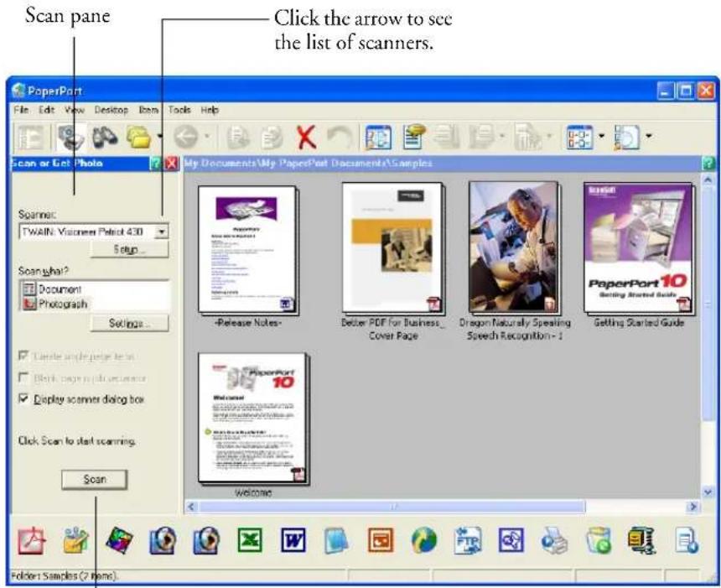
Task: Click help icon at right of Samples path bar
Action: click(708, 164)
